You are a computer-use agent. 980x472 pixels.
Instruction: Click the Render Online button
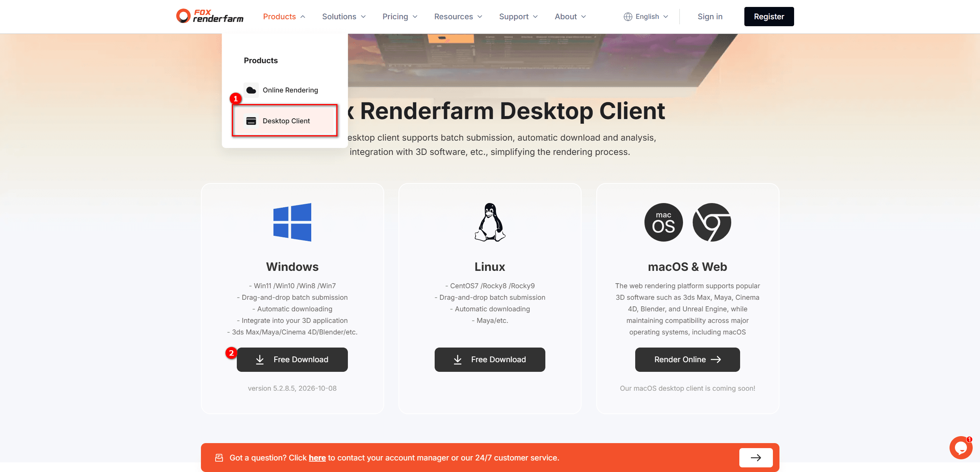click(688, 359)
